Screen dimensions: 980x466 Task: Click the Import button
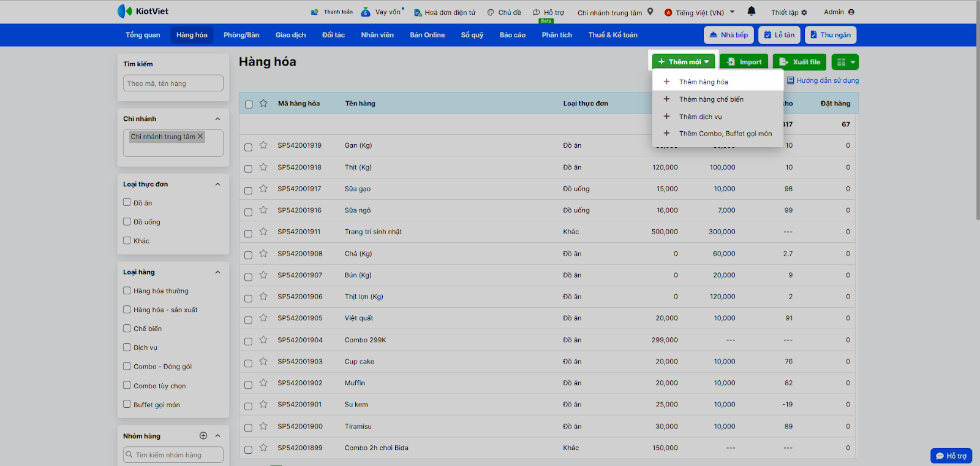[x=744, y=62]
